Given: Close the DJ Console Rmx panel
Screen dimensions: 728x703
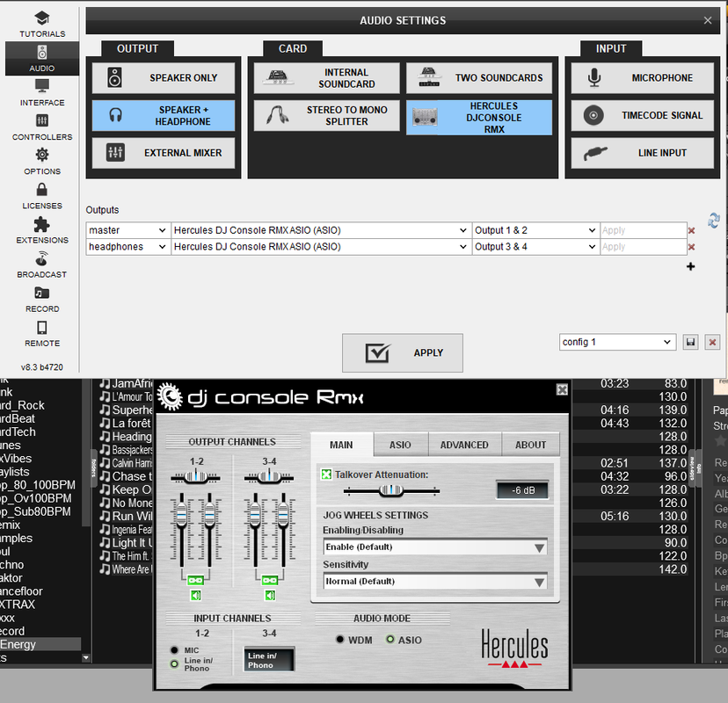Looking at the screenshot, I should click(x=562, y=389).
